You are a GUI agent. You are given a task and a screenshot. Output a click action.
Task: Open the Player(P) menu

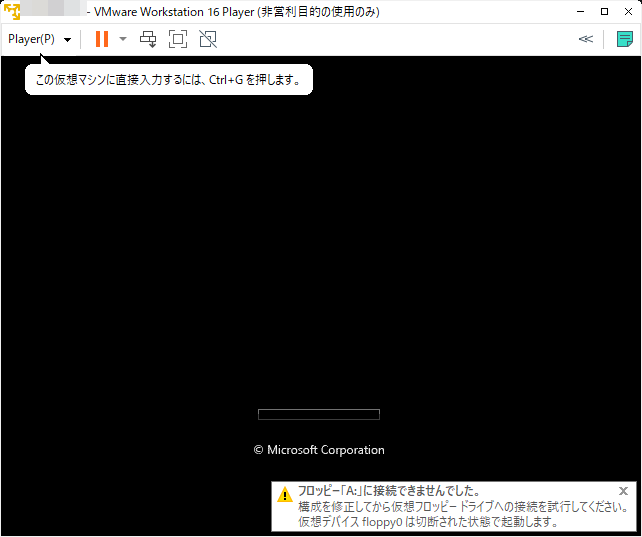click(x=40, y=39)
